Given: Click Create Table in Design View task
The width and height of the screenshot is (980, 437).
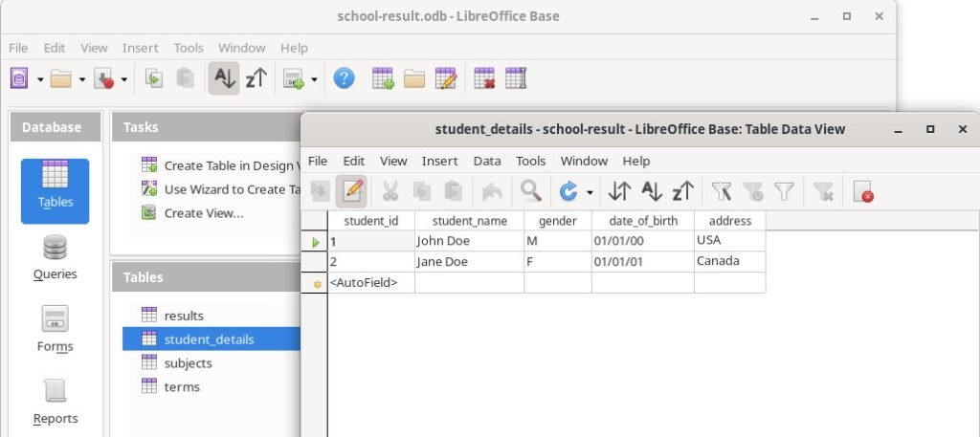Looking at the screenshot, I should click(x=221, y=165).
